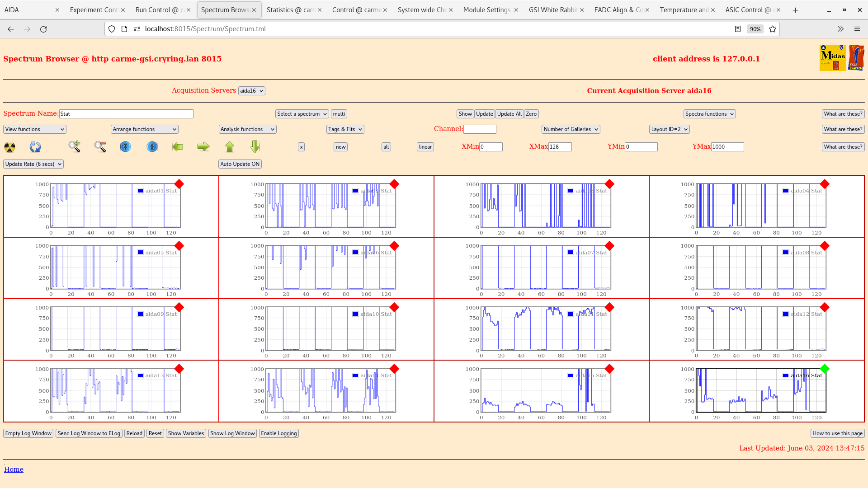Toggle green diamond marker on aida16 plot
This screenshot has width=868, height=488.
(x=825, y=369)
